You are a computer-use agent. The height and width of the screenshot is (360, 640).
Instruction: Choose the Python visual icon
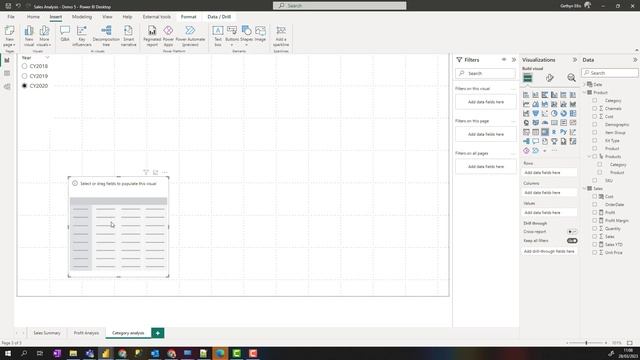click(564, 132)
